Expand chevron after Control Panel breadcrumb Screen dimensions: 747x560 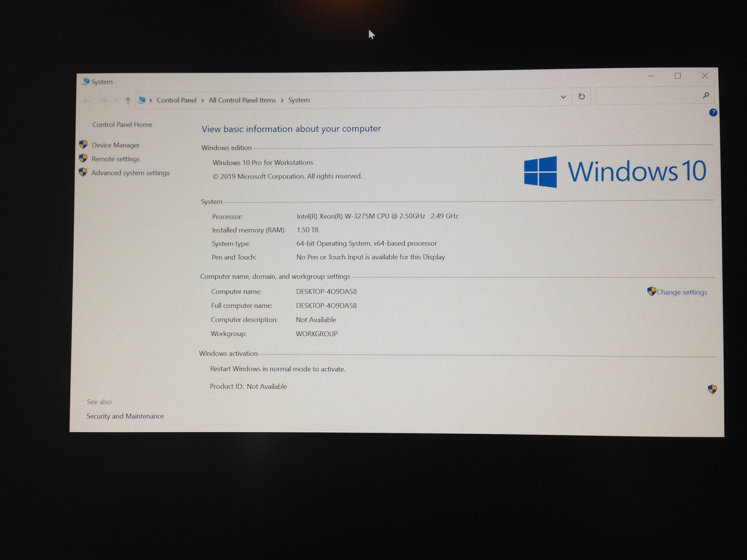[x=202, y=100]
